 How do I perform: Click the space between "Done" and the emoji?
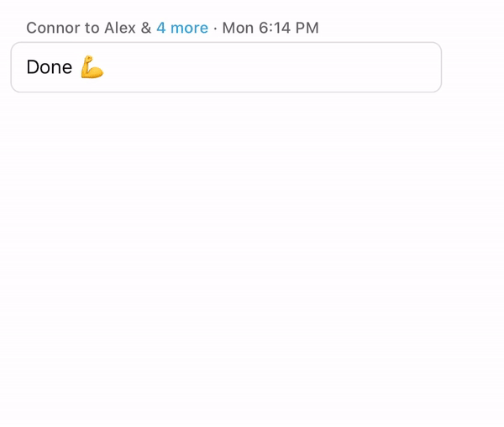click(76, 67)
